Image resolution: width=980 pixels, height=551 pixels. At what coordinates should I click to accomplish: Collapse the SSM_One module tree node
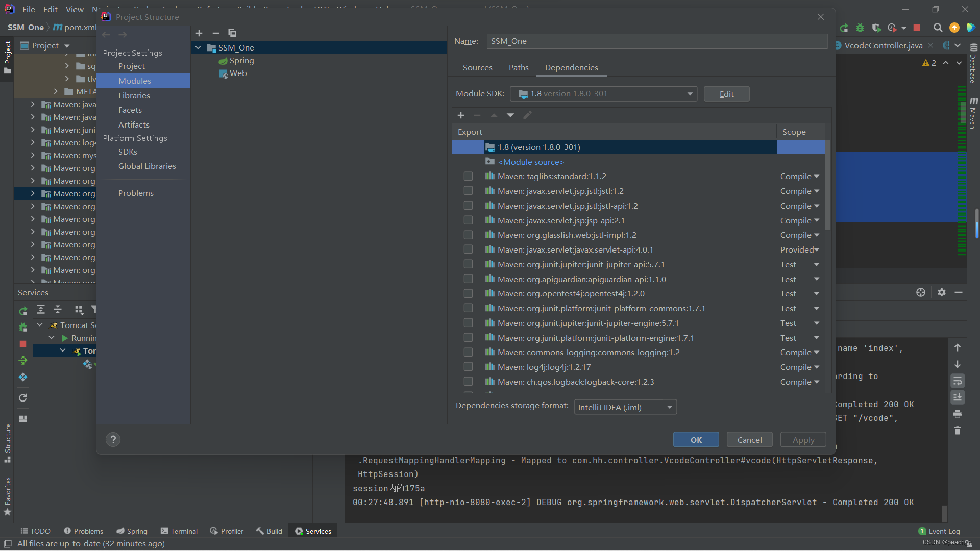click(x=198, y=47)
